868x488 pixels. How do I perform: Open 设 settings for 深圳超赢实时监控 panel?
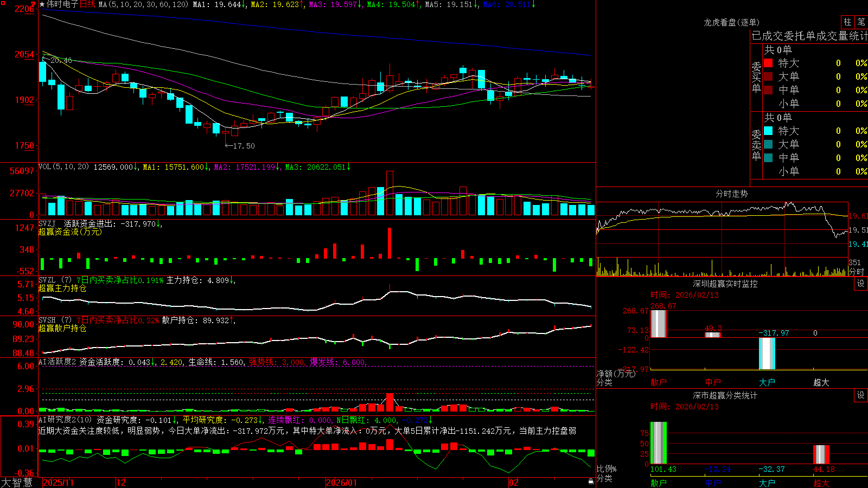[x=861, y=284]
